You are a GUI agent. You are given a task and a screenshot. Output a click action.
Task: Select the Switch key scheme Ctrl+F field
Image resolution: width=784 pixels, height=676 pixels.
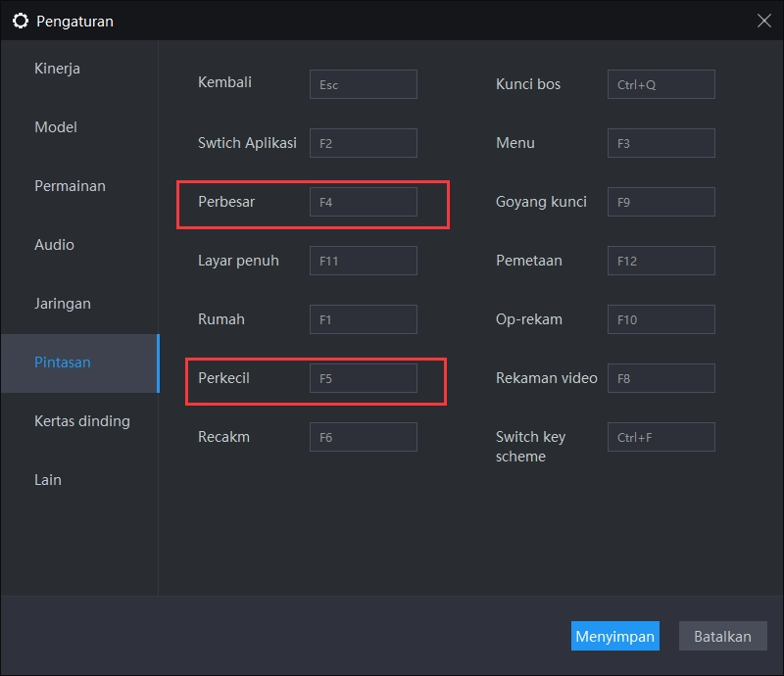coord(661,437)
